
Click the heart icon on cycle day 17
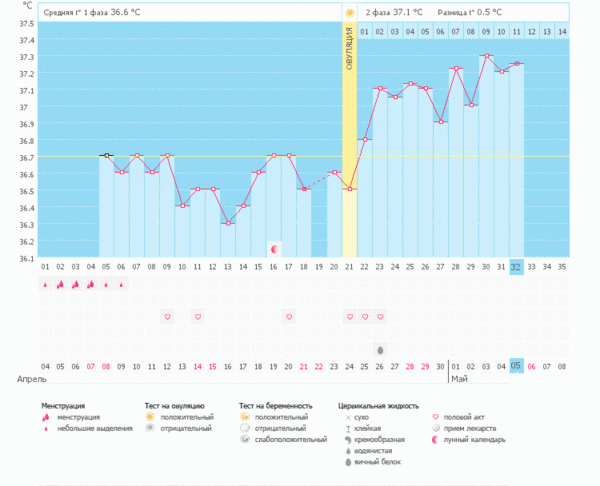coord(289,317)
